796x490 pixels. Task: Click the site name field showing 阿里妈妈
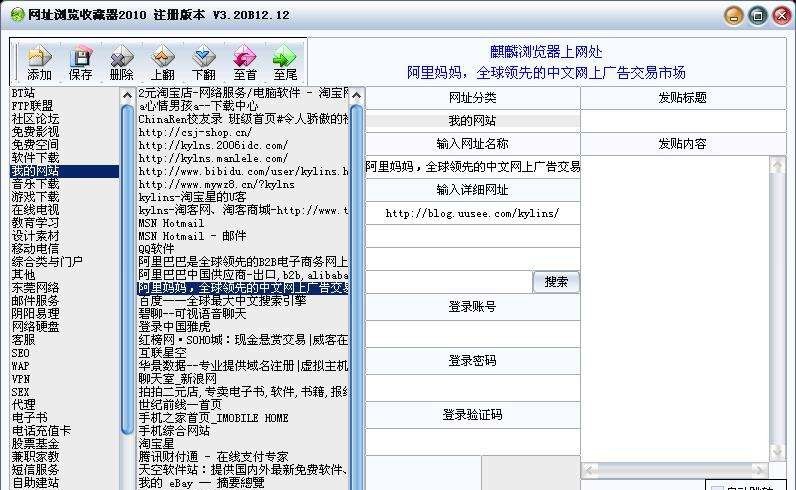click(473, 167)
